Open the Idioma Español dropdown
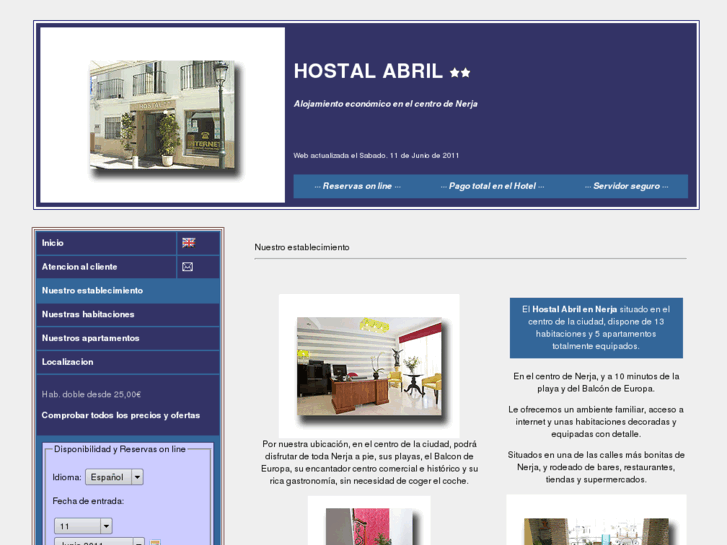727x545 pixels. (x=114, y=477)
